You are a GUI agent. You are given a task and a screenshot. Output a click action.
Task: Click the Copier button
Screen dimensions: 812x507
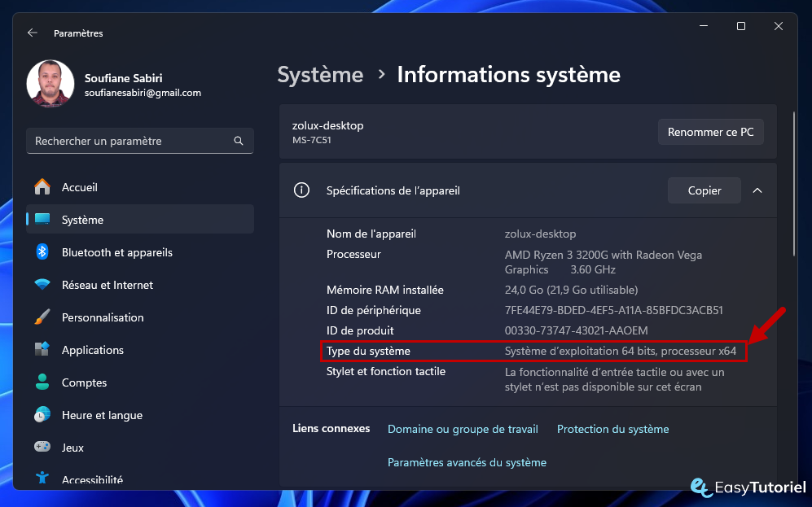pos(704,190)
